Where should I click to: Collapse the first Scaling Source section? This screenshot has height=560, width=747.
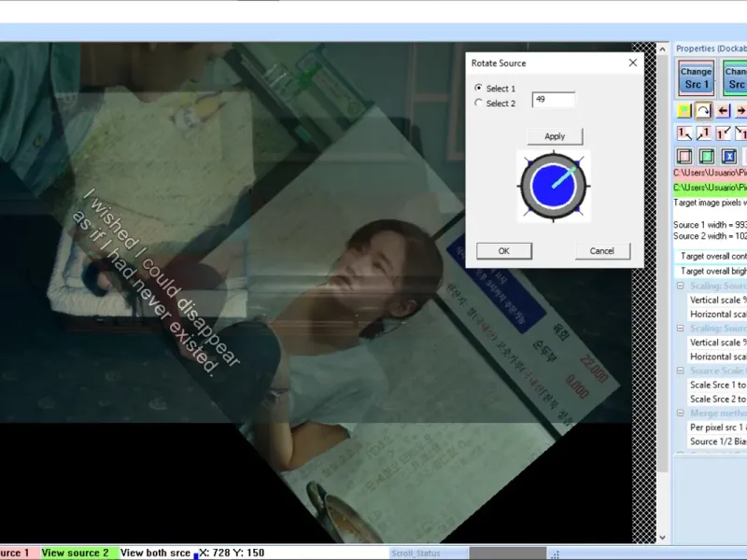pos(680,286)
